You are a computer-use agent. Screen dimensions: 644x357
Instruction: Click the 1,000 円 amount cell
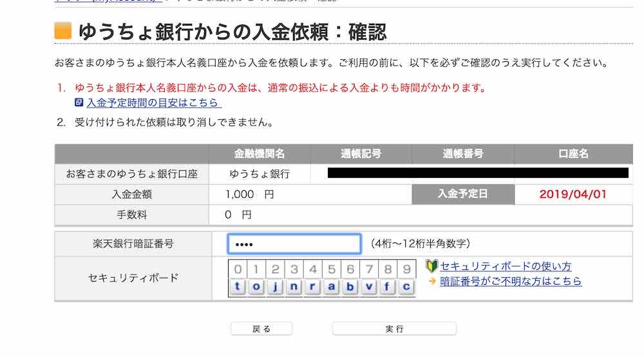(x=310, y=195)
